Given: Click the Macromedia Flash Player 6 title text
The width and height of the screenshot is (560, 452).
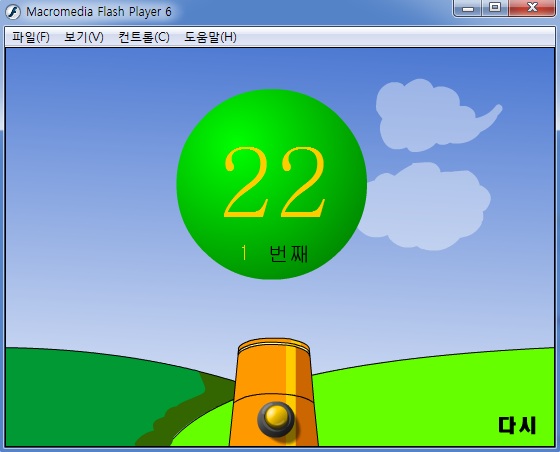Looking at the screenshot, I should pos(99,12).
